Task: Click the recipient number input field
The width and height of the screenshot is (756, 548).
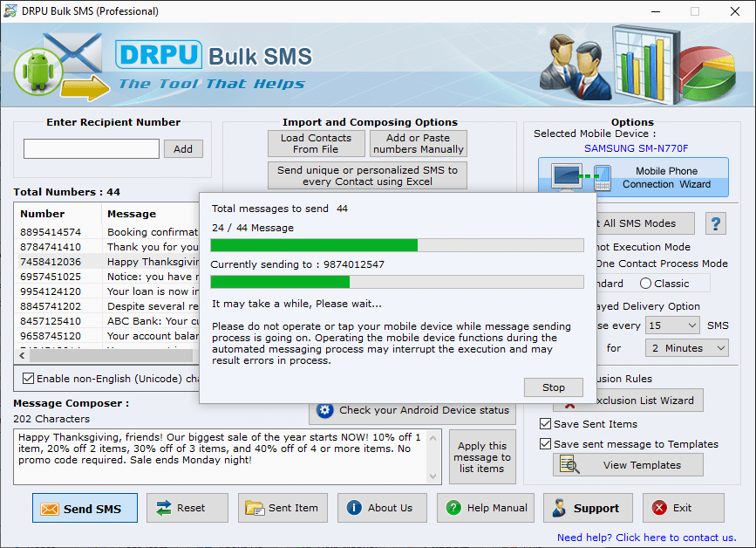Action: (x=92, y=149)
